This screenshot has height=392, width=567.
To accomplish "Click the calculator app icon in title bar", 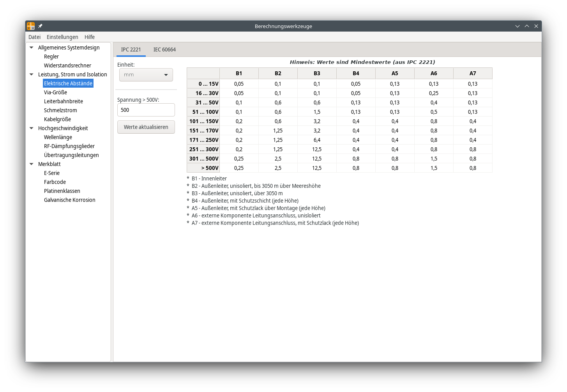I will click(x=31, y=26).
